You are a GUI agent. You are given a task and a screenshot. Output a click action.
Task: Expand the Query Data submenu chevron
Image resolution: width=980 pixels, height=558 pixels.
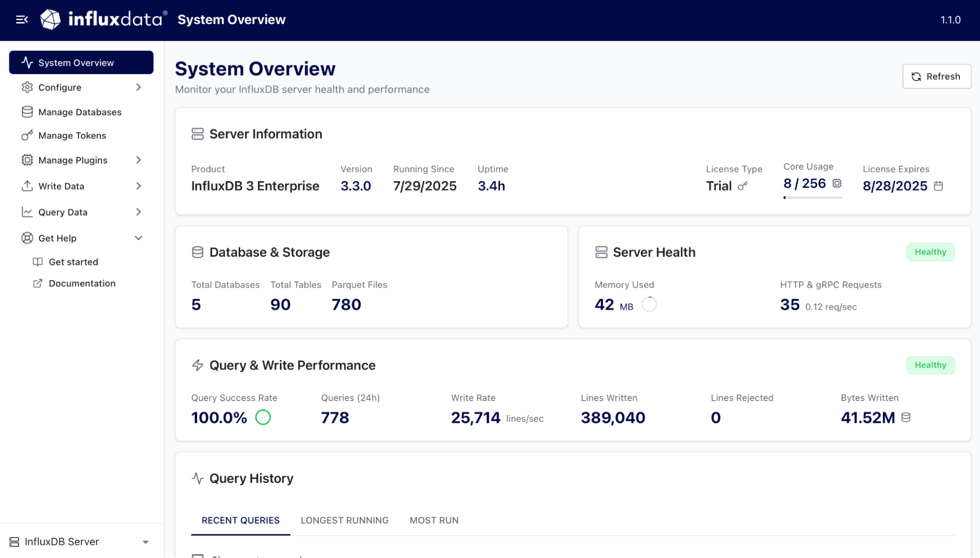tap(139, 212)
